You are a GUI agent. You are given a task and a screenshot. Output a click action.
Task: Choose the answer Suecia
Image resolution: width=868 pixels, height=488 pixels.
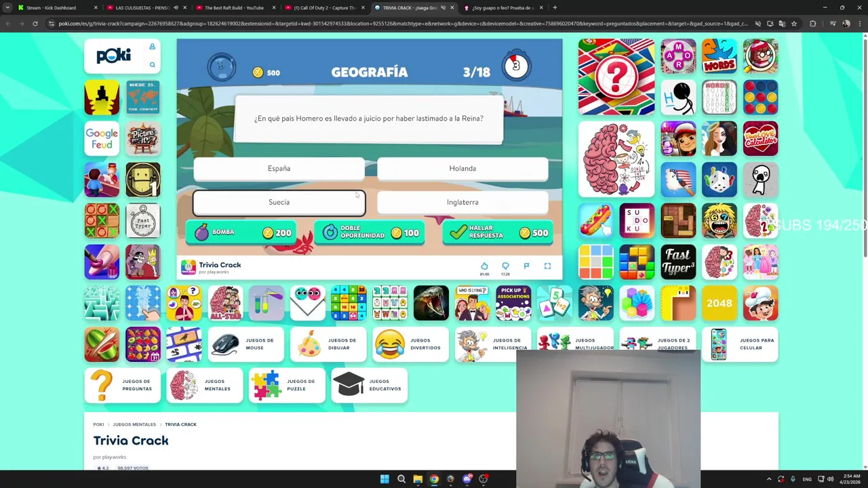[x=279, y=203]
